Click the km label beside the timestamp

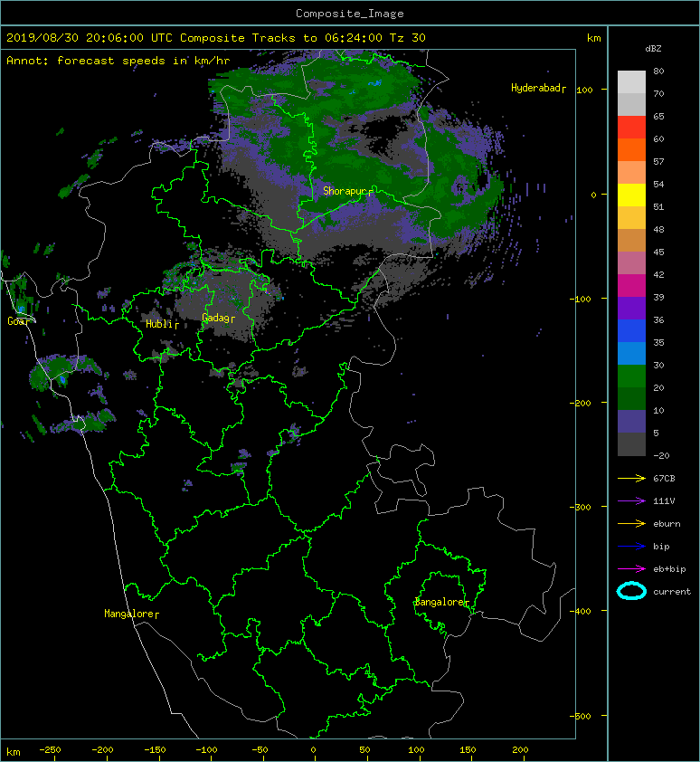[x=593, y=38]
